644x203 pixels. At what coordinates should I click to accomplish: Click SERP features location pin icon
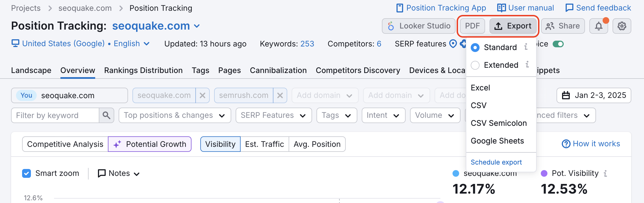coord(453,44)
